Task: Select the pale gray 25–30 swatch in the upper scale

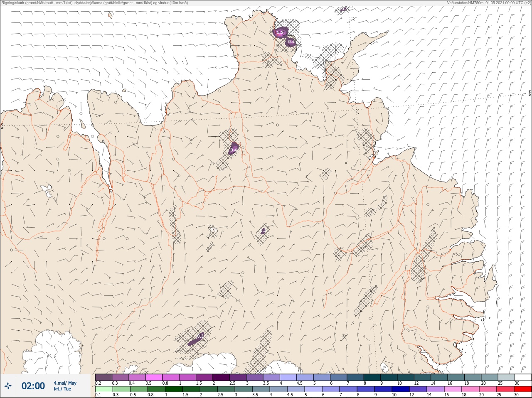Action: [506, 377]
